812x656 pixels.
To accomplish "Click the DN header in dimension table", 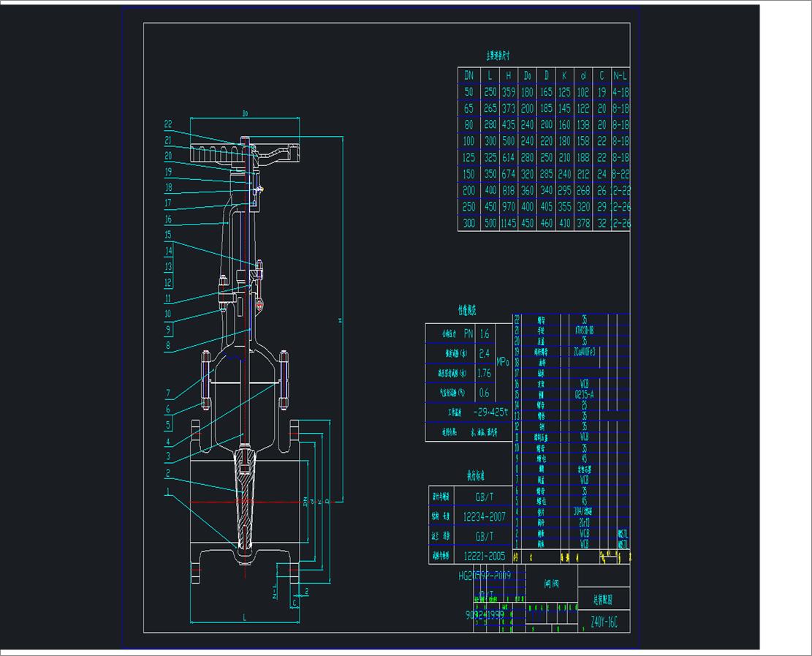I will (468, 75).
